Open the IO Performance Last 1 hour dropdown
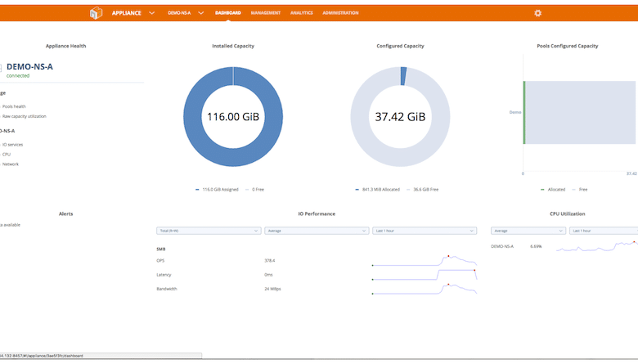This screenshot has width=638, height=364. (x=425, y=231)
